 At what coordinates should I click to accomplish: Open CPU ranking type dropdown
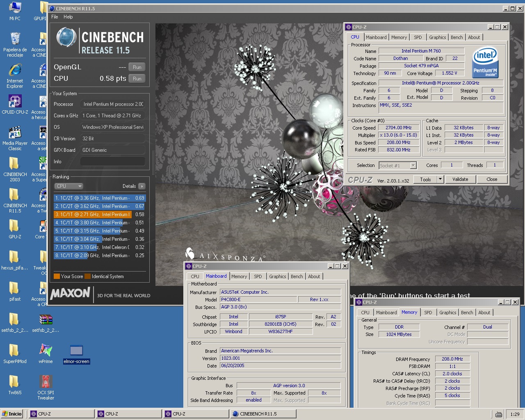tap(68, 186)
